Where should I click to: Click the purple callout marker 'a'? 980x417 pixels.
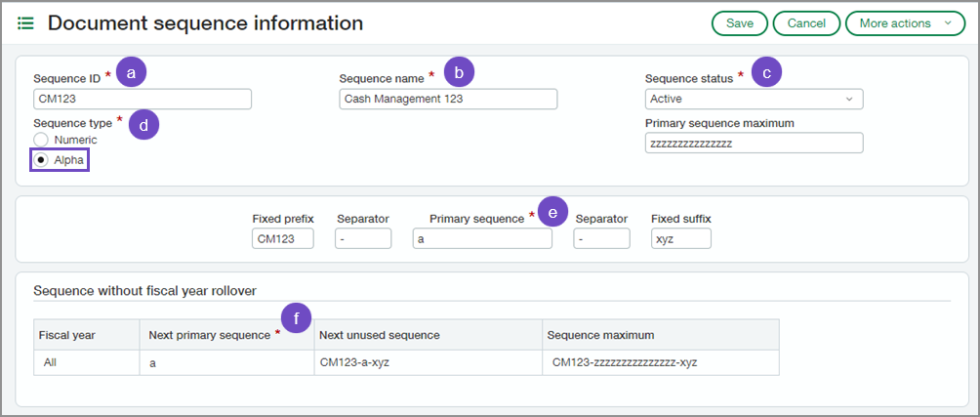pyautogui.click(x=131, y=71)
